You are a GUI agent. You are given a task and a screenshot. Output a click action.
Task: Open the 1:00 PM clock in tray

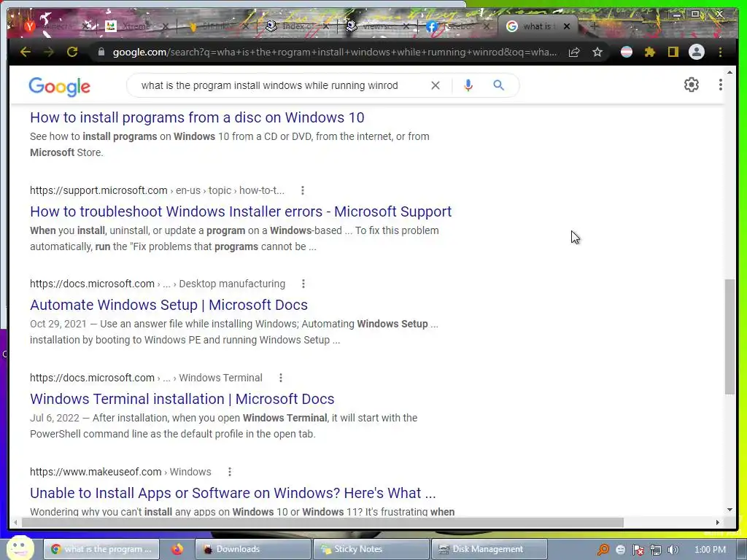pos(710,550)
